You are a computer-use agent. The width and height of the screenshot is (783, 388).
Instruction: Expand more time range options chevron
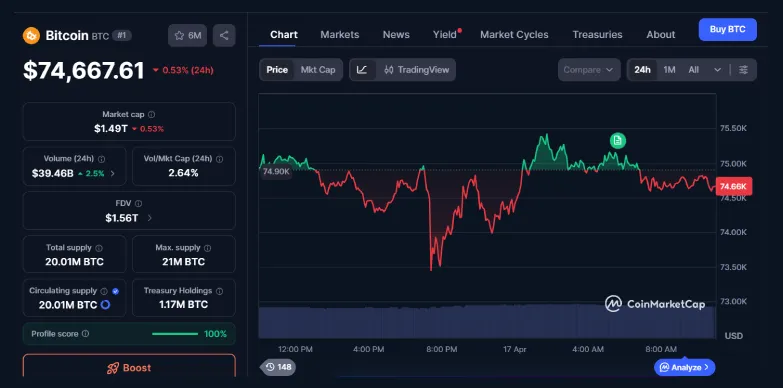coord(718,70)
